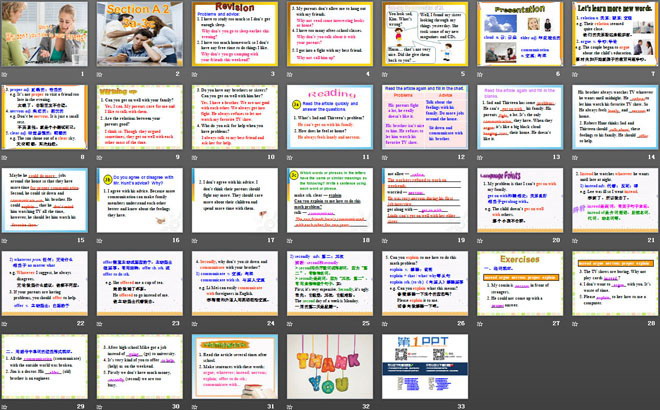
Task: Click animation star under slide 2
Action: click(100, 75)
